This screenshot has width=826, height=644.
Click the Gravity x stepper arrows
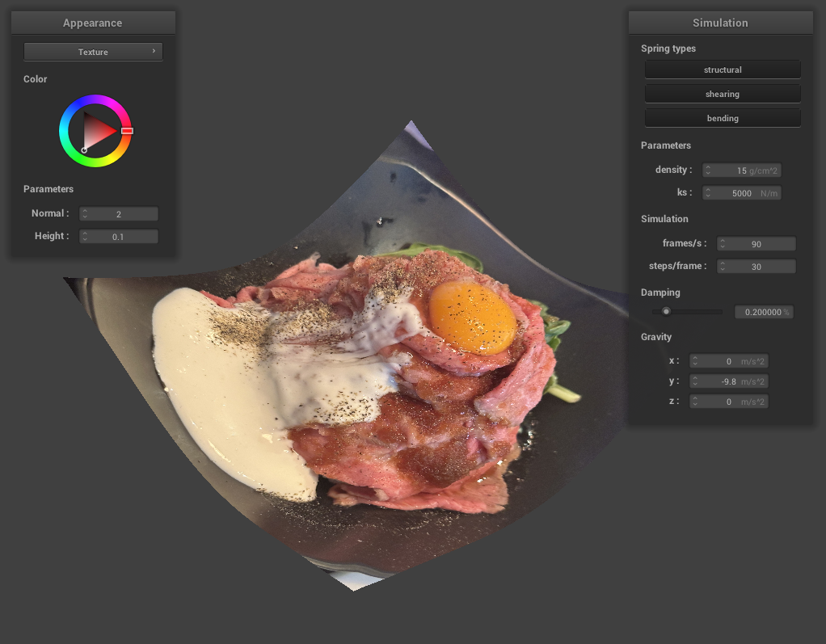pos(695,360)
